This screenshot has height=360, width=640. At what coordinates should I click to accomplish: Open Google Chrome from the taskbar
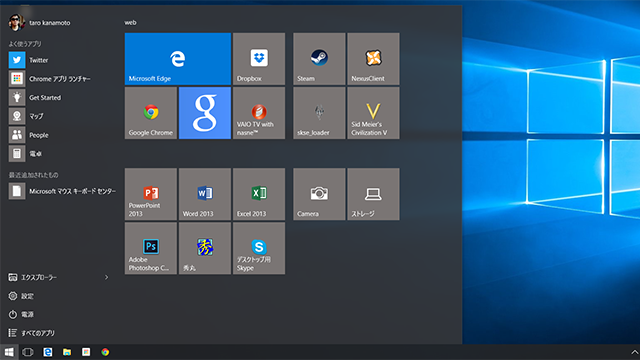(x=105, y=352)
